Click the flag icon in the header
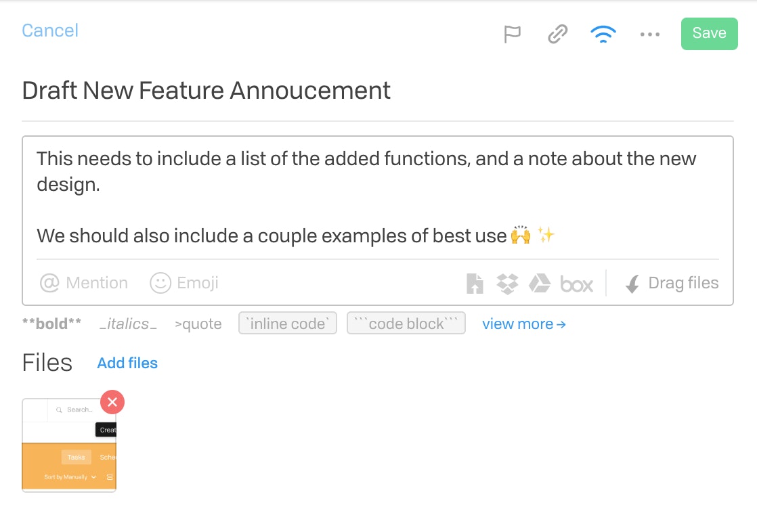The width and height of the screenshot is (757, 532). (x=512, y=34)
